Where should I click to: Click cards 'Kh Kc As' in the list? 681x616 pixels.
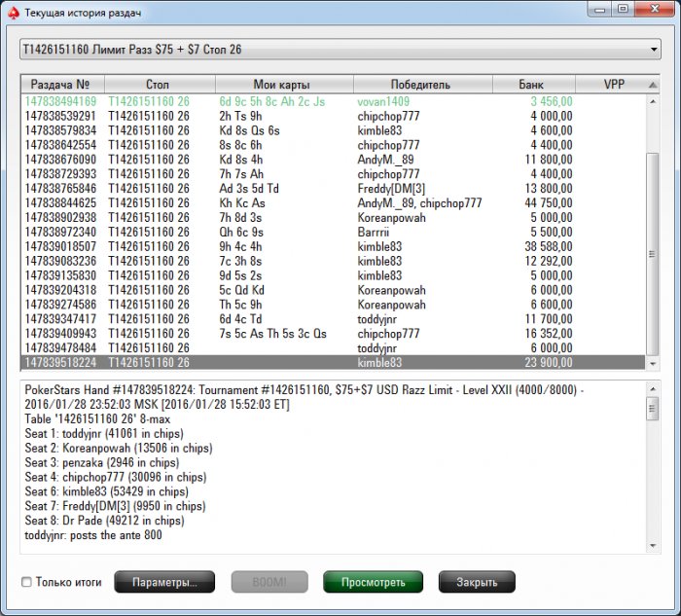click(x=242, y=202)
